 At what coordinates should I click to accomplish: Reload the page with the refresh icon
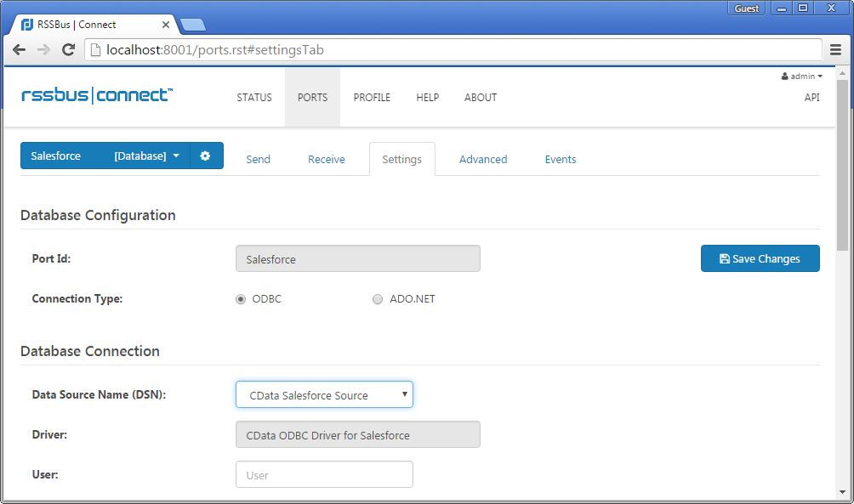[69, 50]
